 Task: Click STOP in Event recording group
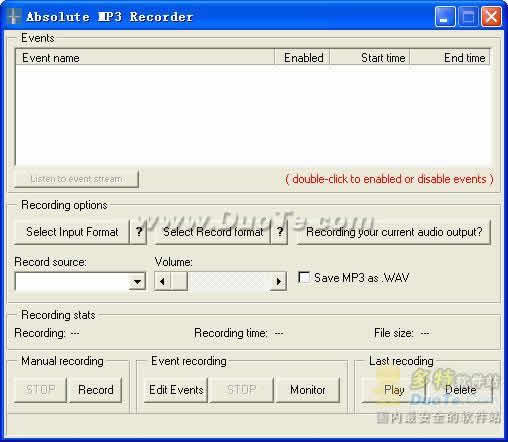[x=241, y=390]
